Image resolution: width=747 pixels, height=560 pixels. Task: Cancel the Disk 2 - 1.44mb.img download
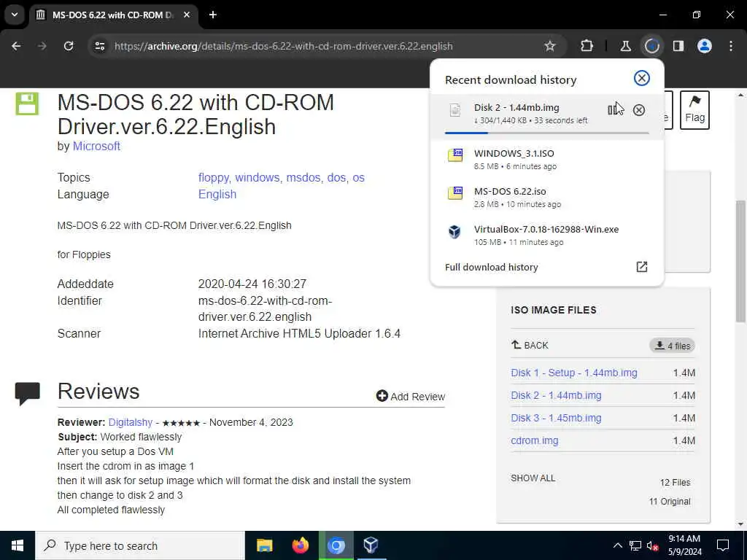(639, 111)
